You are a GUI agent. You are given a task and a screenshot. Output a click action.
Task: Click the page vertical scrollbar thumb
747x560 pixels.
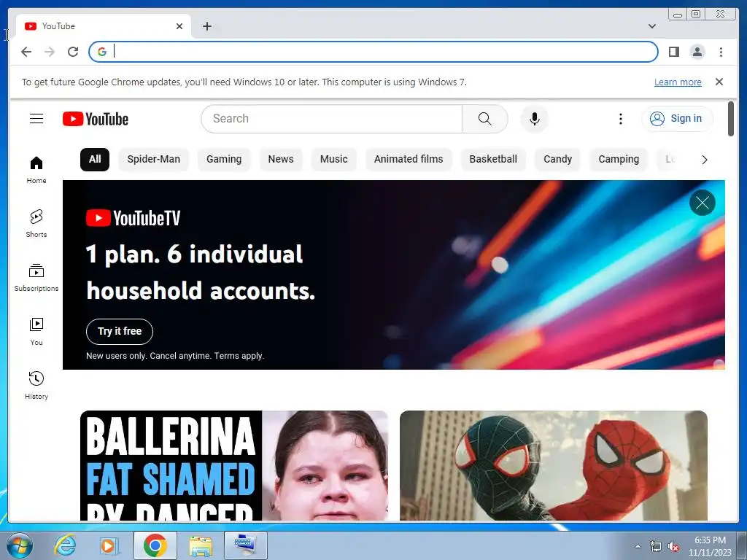[x=731, y=119]
